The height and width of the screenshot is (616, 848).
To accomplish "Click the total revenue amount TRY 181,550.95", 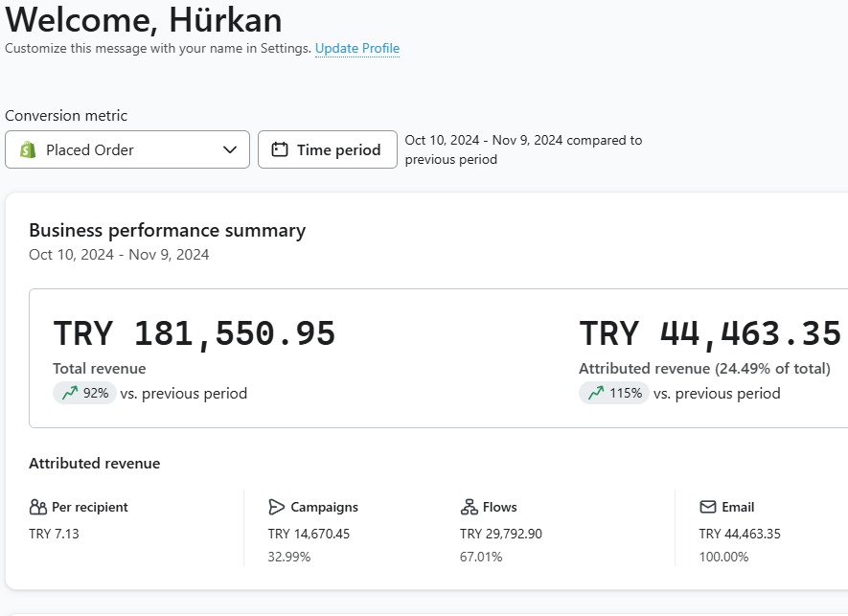I will [x=195, y=333].
